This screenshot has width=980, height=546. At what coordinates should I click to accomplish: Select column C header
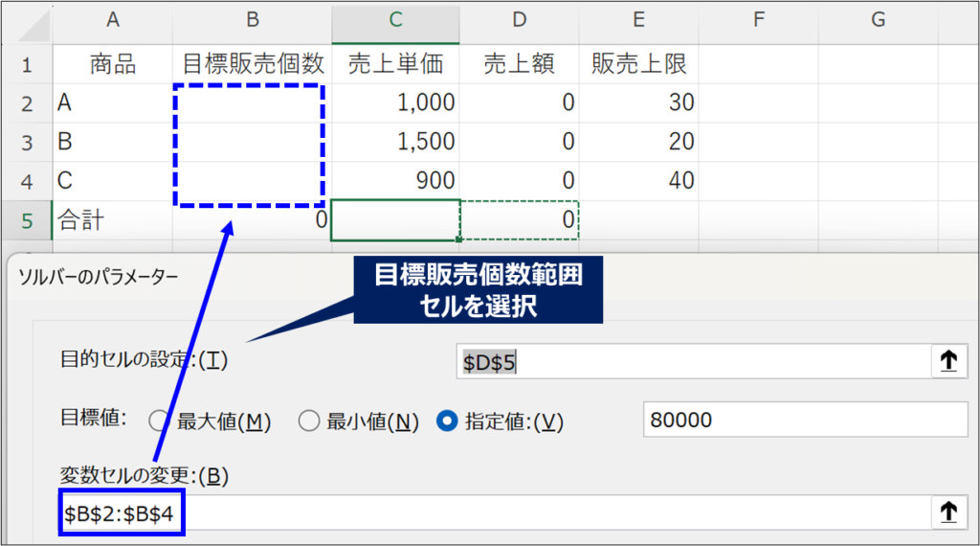click(x=395, y=20)
